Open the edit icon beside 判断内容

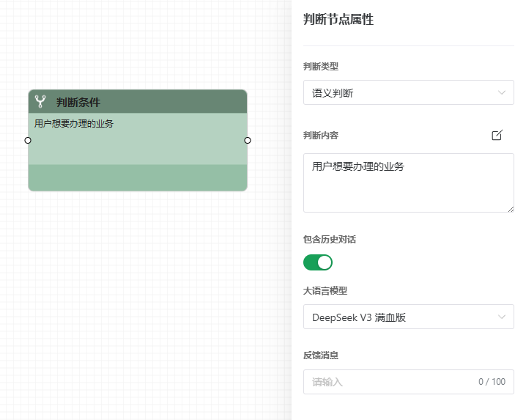click(497, 135)
